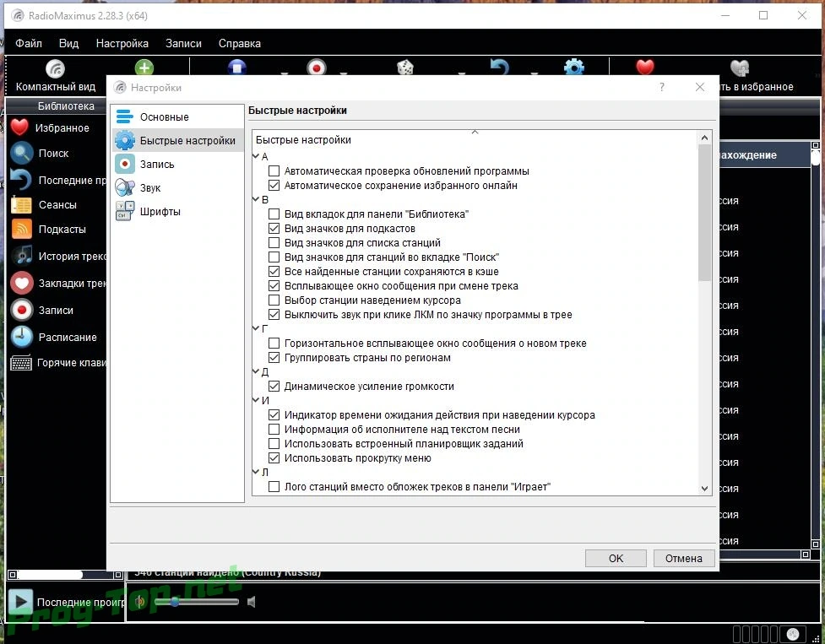Click green plus add station icon
Viewport: 825px width, 644px height.
point(144,68)
